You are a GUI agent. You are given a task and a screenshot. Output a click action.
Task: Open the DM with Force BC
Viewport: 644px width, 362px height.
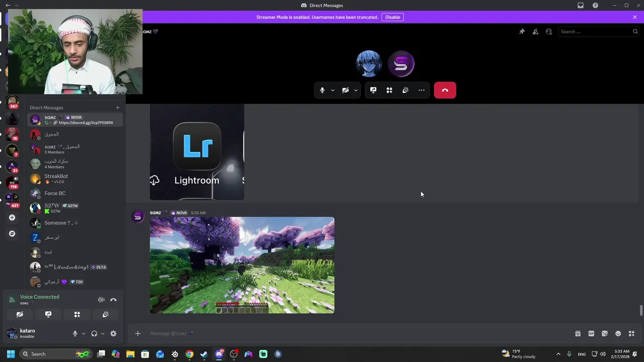tap(75, 193)
